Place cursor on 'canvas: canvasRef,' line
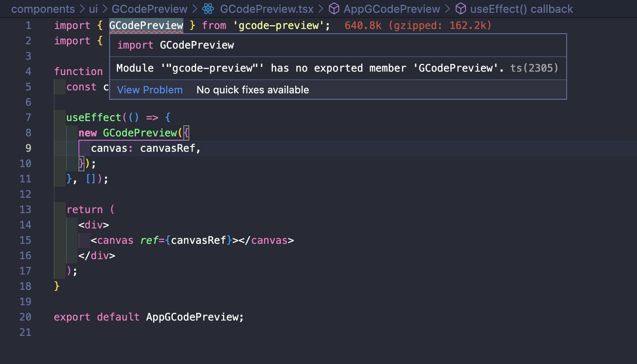The height and width of the screenshot is (364, 637). tap(146, 148)
